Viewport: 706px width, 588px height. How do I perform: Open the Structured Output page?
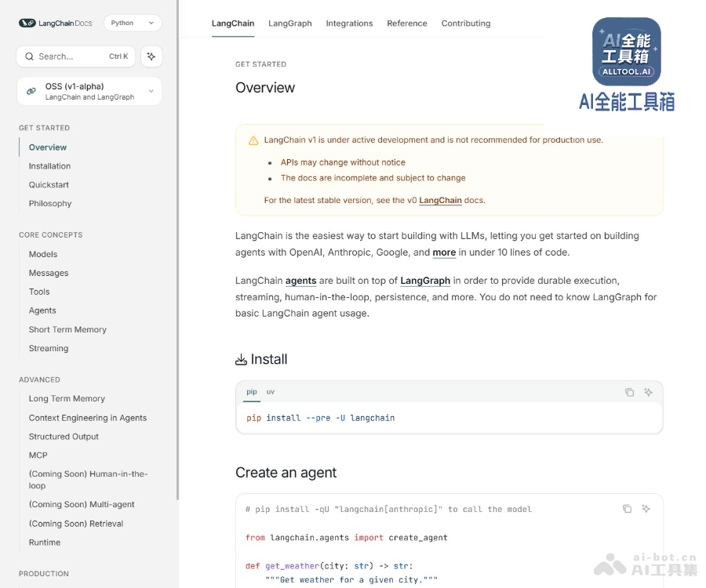(64, 437)
